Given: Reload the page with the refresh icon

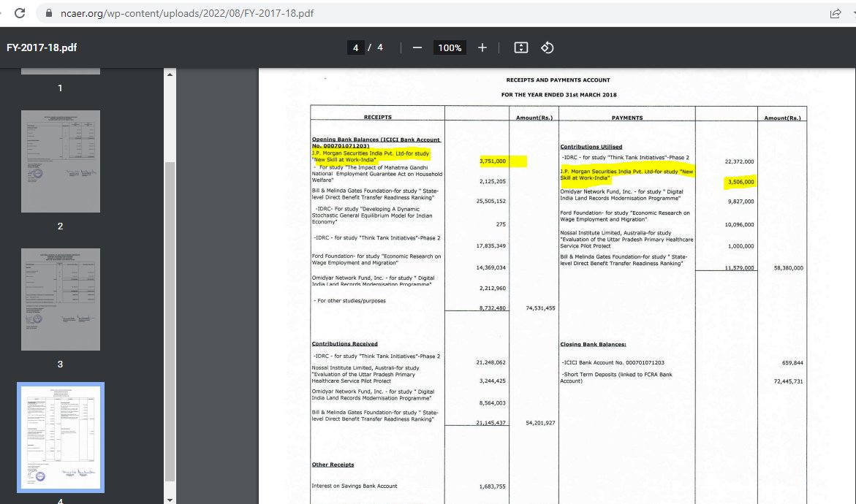Looking at the screenshot, I should pyautogui.click(x=20, y=13).
